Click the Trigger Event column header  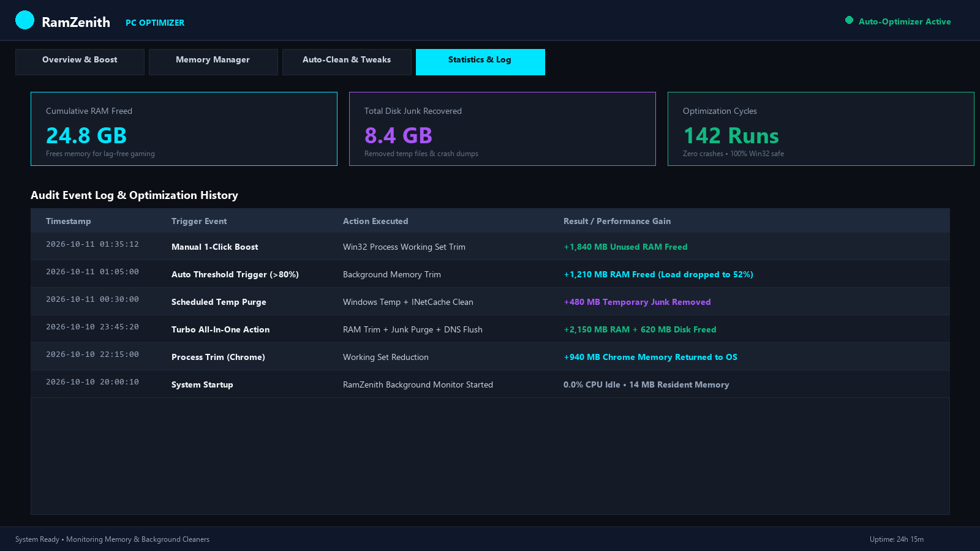(199, 221)
